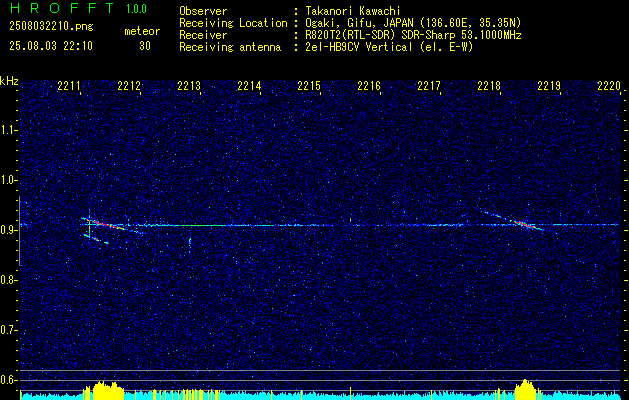Click the 2211 time marker
The width and height of the screenshot is (629, 400).
pos(69,86)
